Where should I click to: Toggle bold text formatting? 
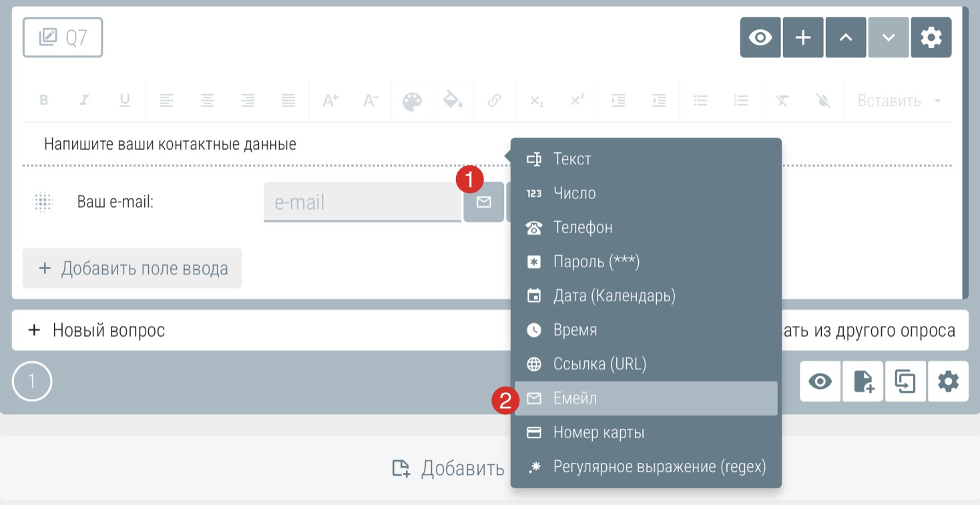(x=44, y=101)
